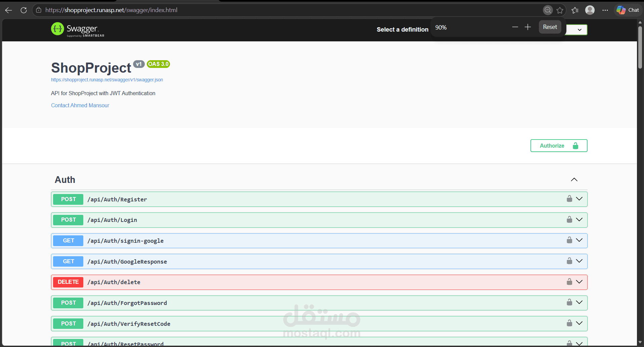644x347 pixels.
Task: Reset the page zoom level
Action: [x=550, y=27]
